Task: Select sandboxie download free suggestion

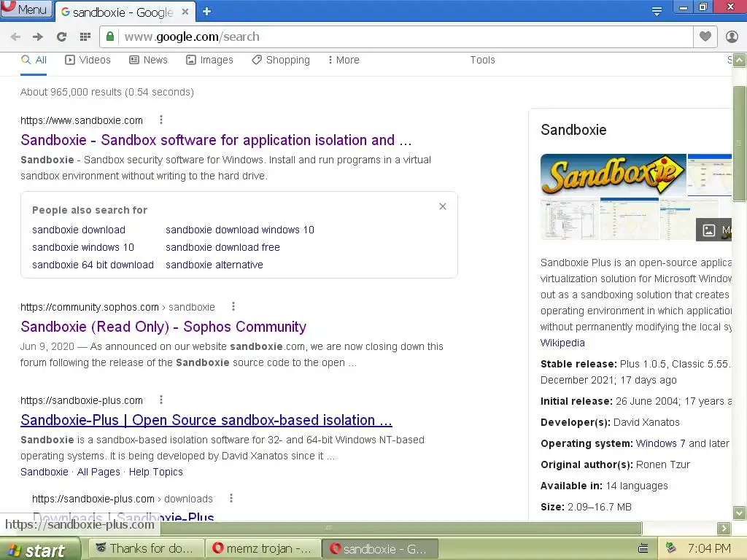Action: click(x=222, y=247)
